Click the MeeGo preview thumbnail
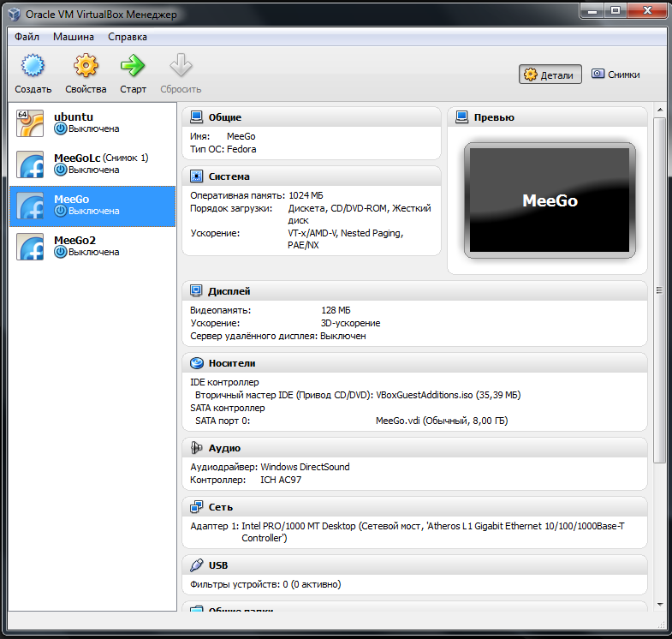 (x=550, y=200)
